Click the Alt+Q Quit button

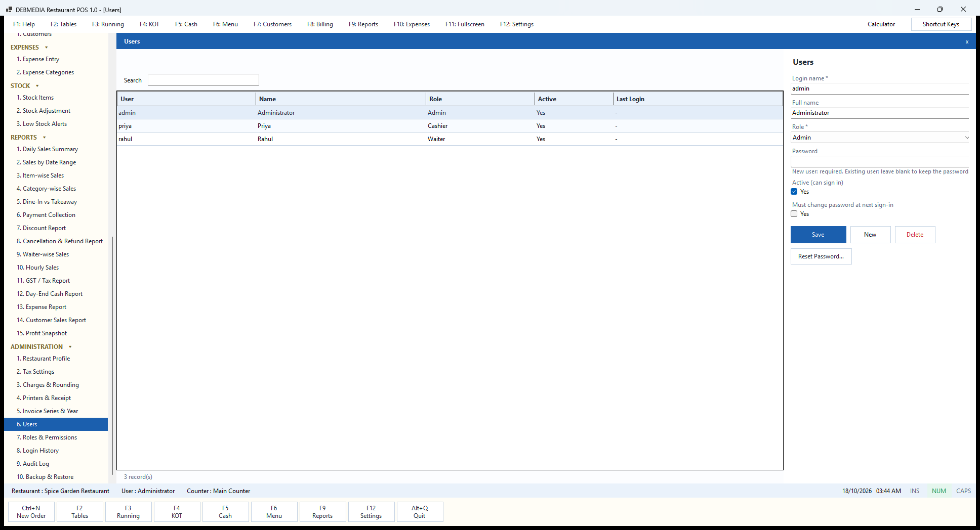click(420, 512)
